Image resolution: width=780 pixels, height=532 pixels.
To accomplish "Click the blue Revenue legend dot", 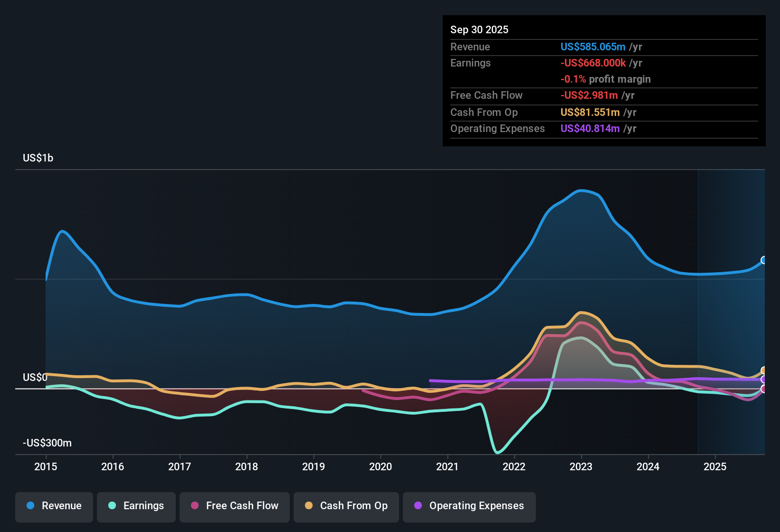I will pyautogui.click(x=30, y=506).
